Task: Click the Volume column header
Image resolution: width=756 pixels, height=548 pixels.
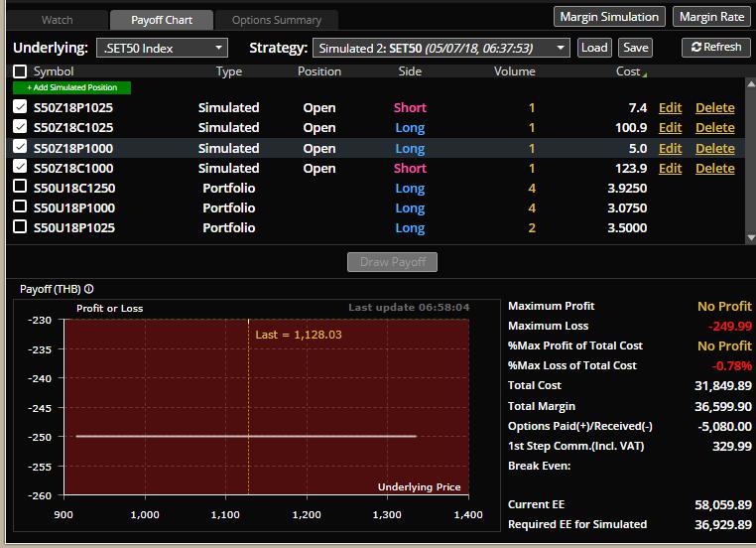Action: 515,71
